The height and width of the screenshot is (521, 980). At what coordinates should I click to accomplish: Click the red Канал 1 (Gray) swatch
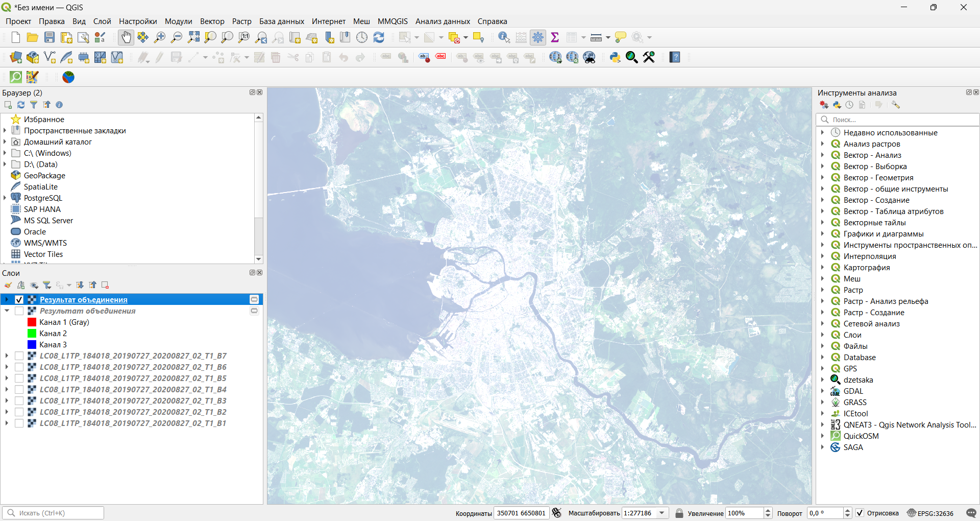pyautogui.click(x=32, y=322)
